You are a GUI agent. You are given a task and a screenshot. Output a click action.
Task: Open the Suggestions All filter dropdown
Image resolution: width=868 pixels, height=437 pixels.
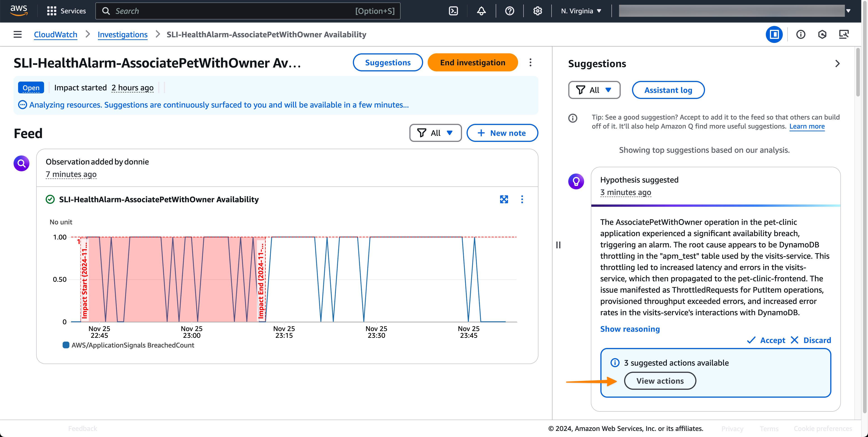point(594,90)
